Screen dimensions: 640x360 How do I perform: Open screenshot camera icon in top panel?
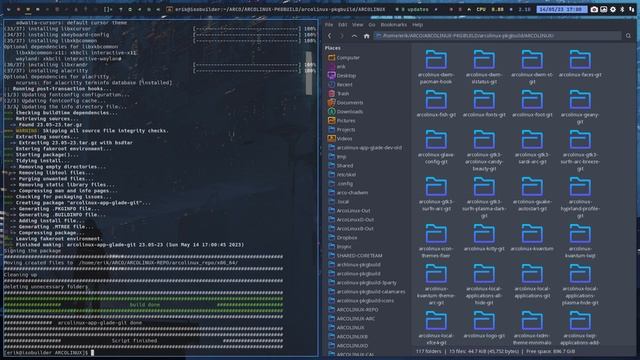pyautogui.click(x=594, y=9)
